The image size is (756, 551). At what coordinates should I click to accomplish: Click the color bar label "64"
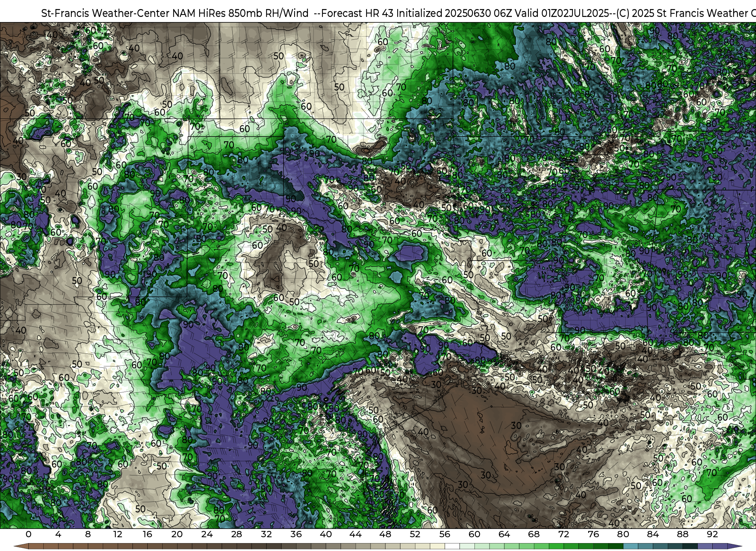504,534
